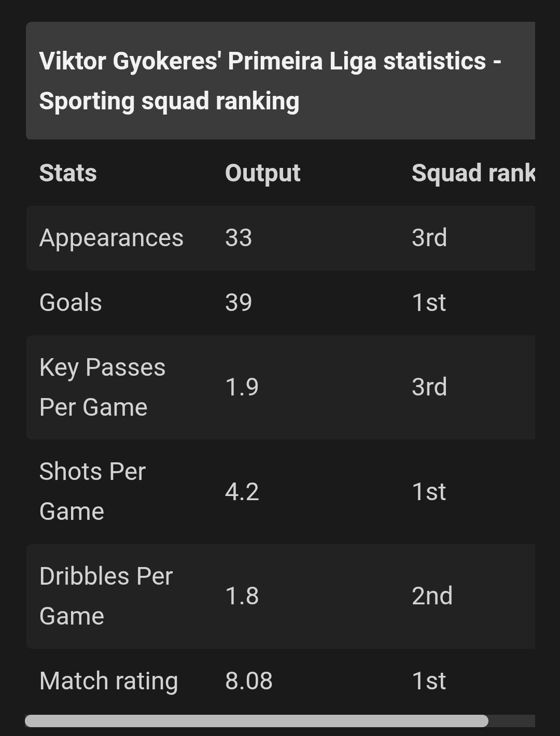Image resolution: width=560 pixels, height=736 pixels.
Task: Click the match rating value 8.08
Action: coord(249,681)
